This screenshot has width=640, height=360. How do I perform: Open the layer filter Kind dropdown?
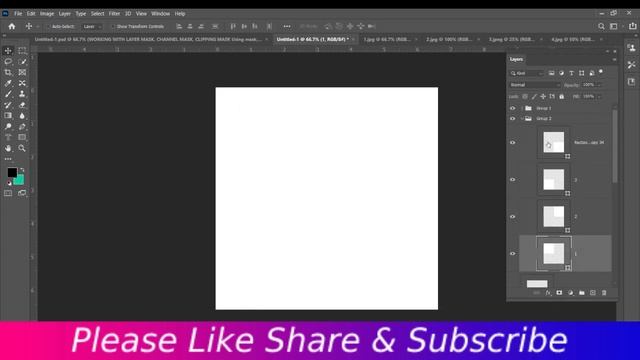527,73
